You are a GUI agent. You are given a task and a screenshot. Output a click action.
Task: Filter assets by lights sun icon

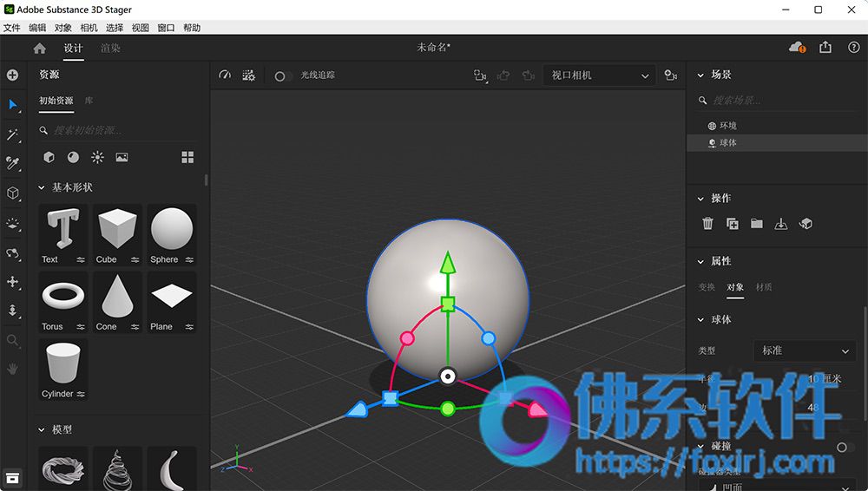point(97,157)
